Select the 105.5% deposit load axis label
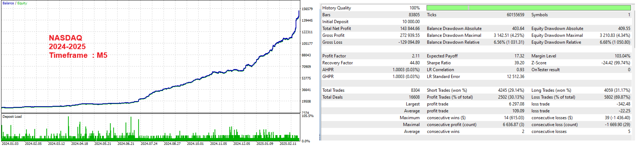This screenshot has width=644, height=151. 308,116
